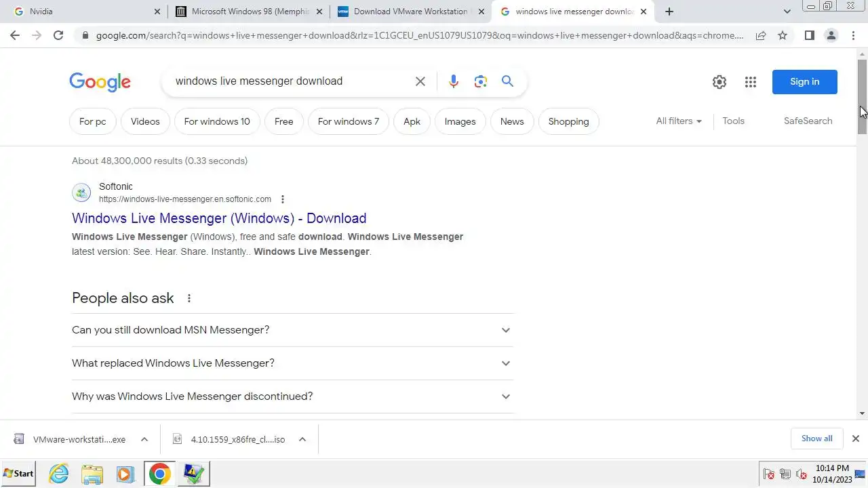This screenshot has width=868, height=488.
Task: Switch to Download VMware Workstation tab
Action: pos(410,12)
